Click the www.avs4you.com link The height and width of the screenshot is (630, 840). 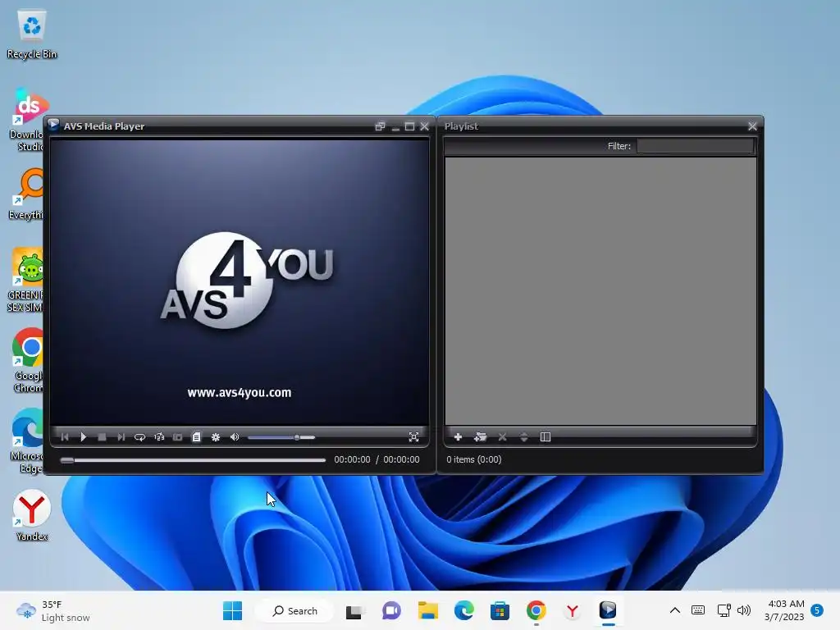point(240,393)
